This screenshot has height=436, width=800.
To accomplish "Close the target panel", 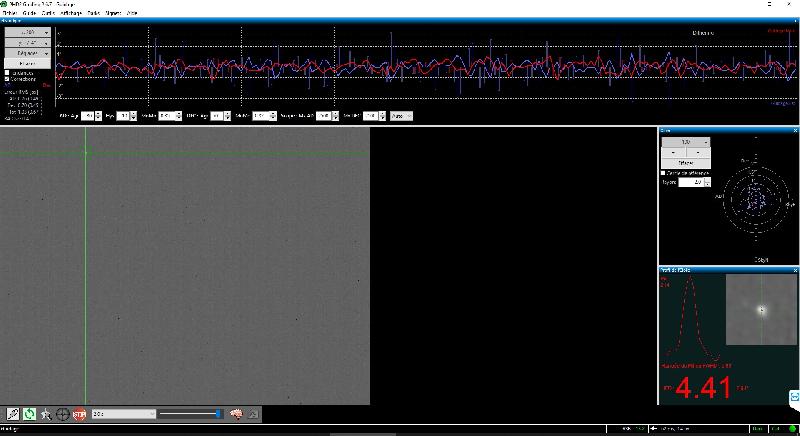I will pyautogui.click(x=795, y=131).
